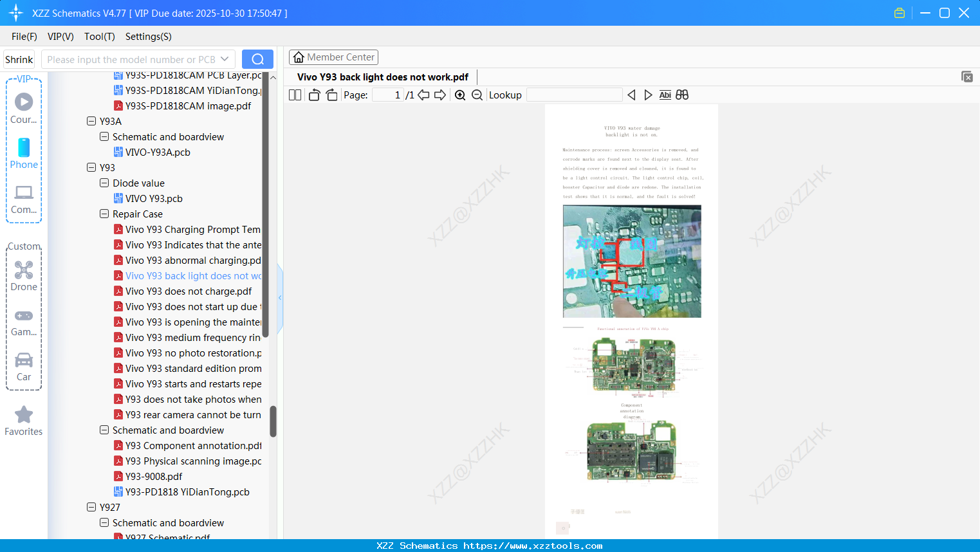Collapse the Y93 tree node

pyautogui.click(x=91, y=167)
